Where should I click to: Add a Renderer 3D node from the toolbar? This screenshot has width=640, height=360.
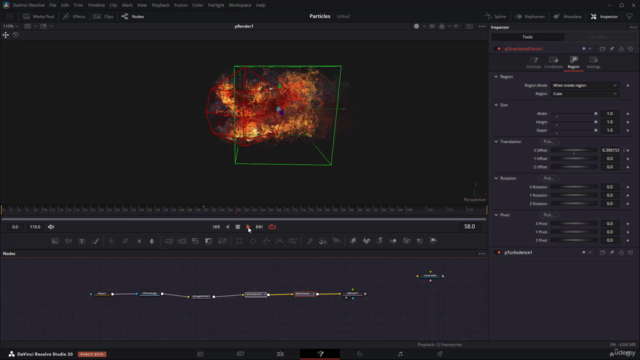(433, 241)
